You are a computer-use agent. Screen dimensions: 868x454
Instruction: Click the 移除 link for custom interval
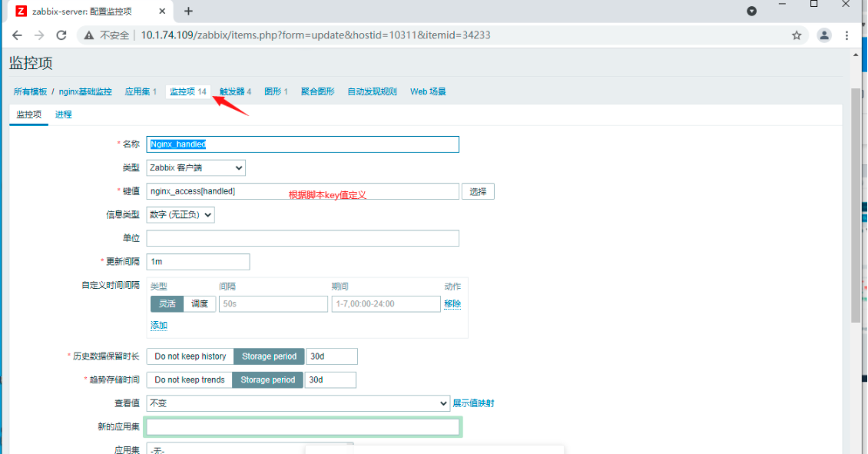[452, 304]
